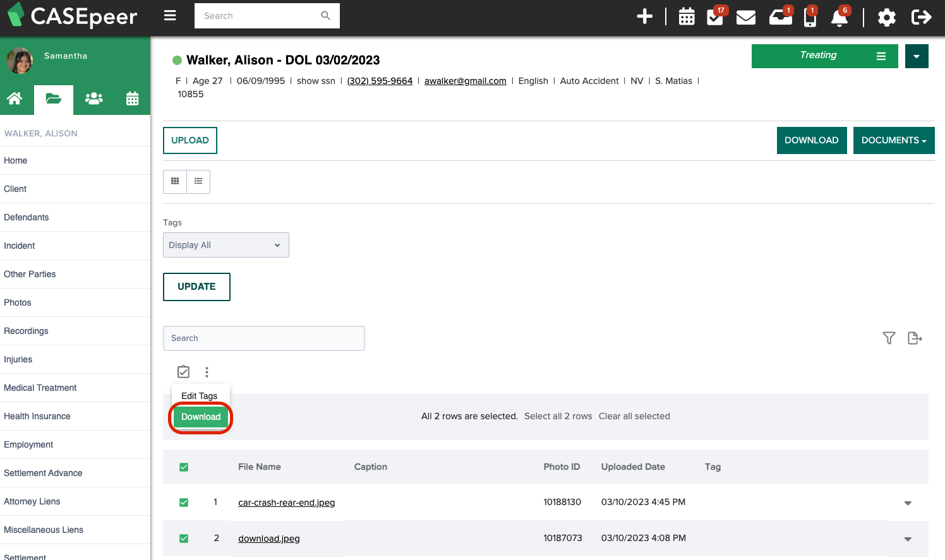
Task: Open the car-crash-rear-end.jpeg file link
Action: pos(287,503)
